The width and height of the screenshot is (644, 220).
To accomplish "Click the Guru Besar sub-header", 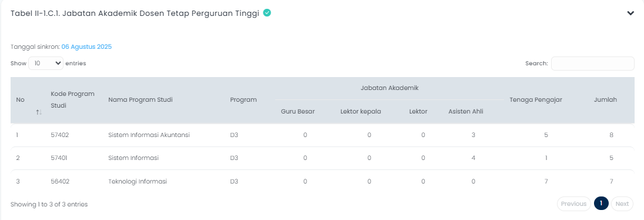I will [298, 111].
